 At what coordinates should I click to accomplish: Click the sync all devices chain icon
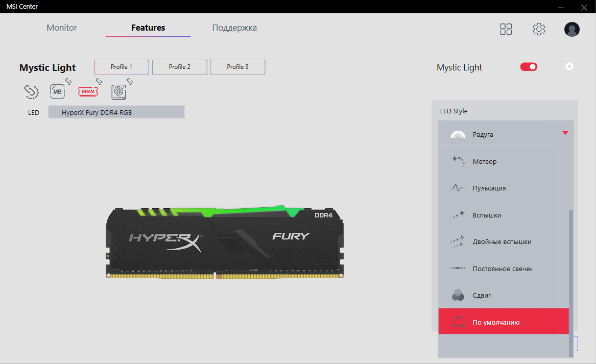(x=32, y=91)
